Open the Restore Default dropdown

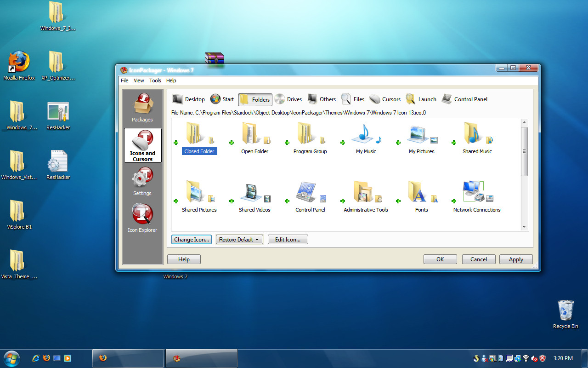click(x=239, y=240)
